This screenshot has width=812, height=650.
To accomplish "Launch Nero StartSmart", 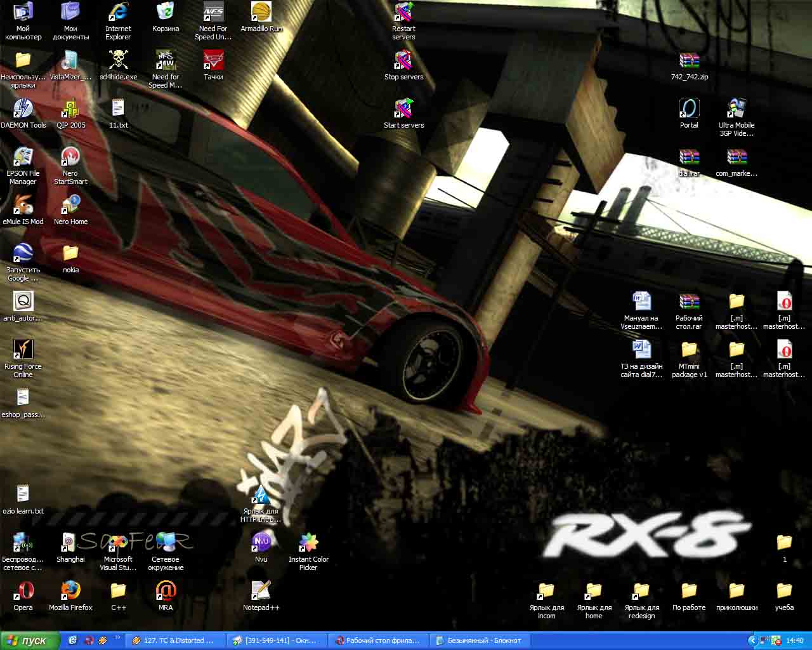I will tap(70, 165).
